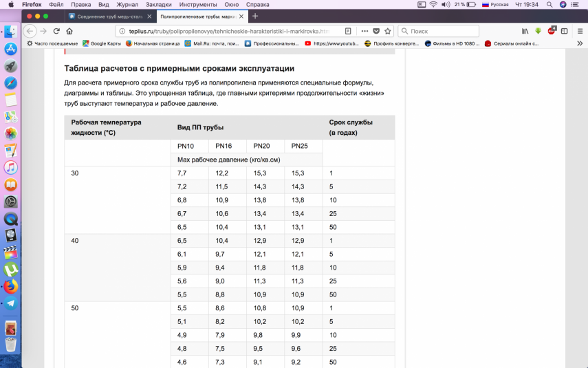The image size is (588, 368).
Task: Open page actions three-dot menu
Action: coord(364,31)
